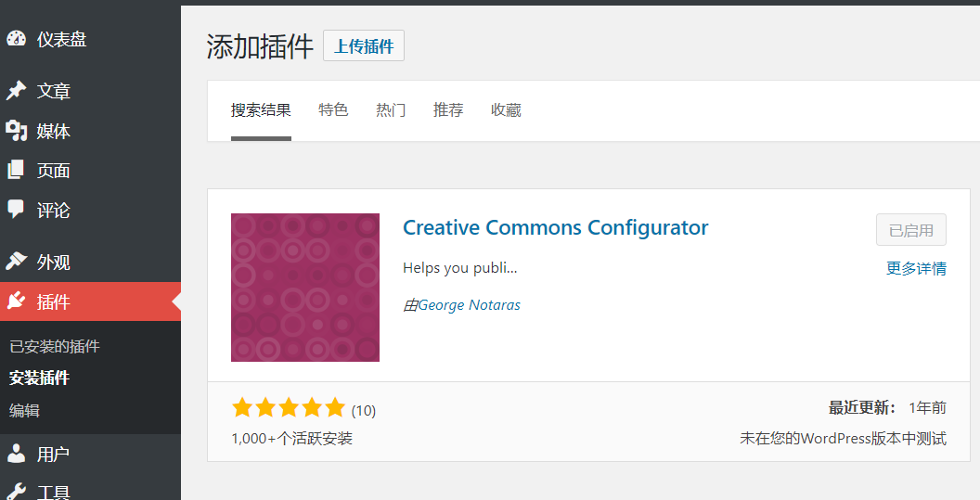The width and height of the screenshot is (980, 500).
Task: Click the plugin's purple thumbnail image
Action: pyautogui.click(x=305, y=288)
